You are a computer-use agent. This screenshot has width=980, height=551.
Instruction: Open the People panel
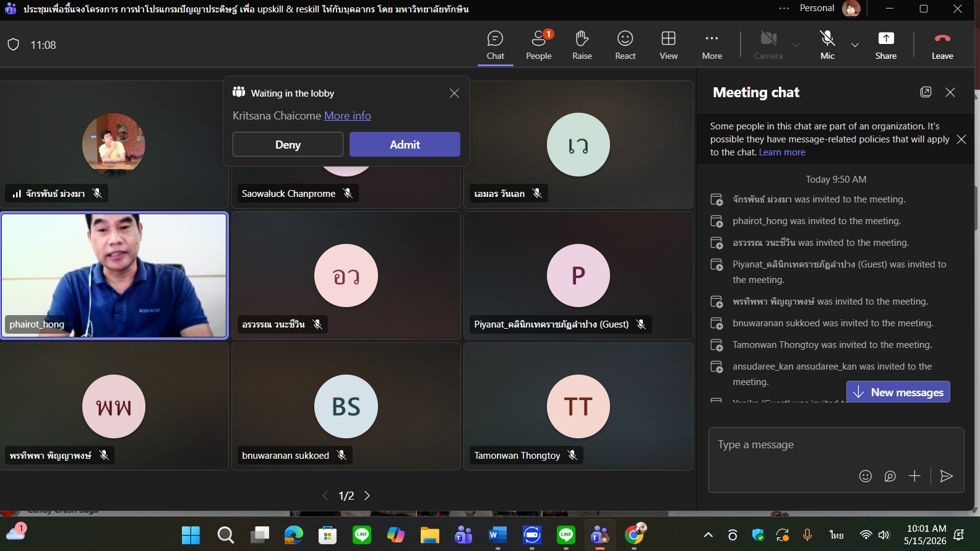pos(539,45)
